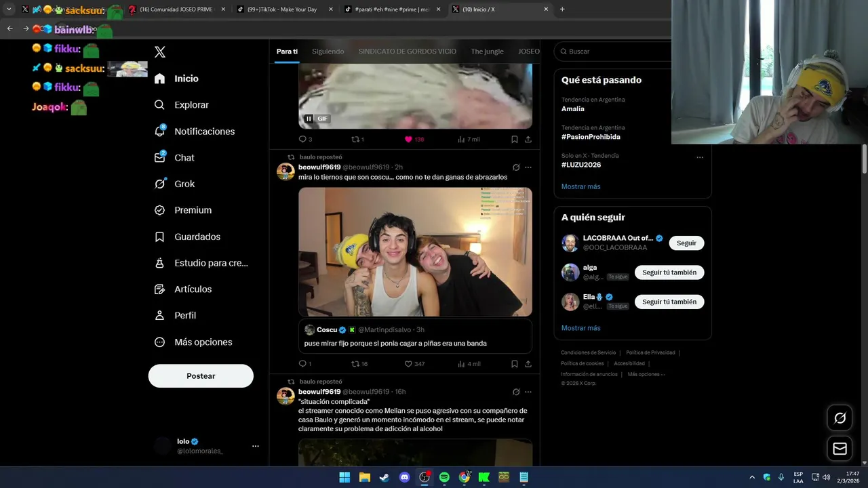Click the Postear button
Viewport: 868px width, 488px height.
coord(201,376)
